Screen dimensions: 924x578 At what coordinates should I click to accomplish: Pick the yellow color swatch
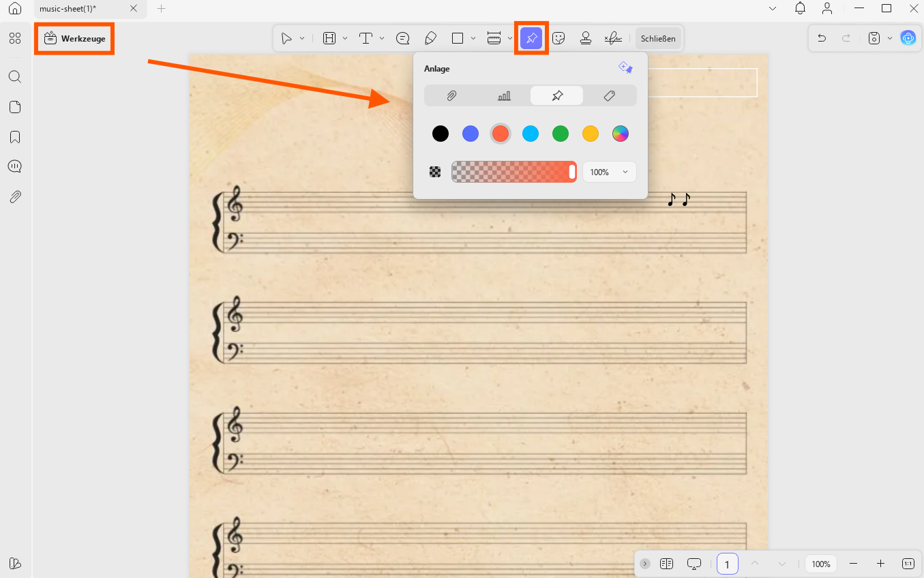591,134
